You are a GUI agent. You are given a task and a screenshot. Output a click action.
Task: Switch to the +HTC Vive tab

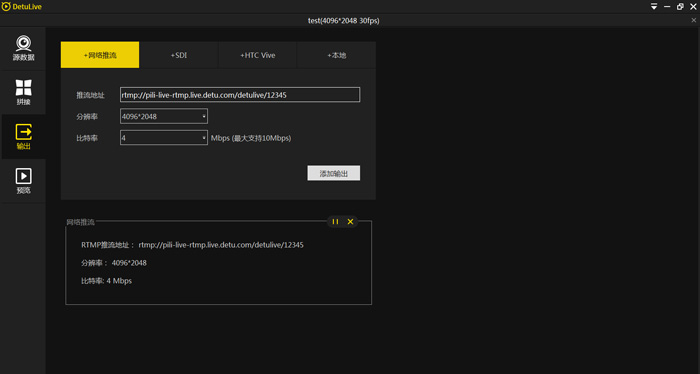coord(258,55)
